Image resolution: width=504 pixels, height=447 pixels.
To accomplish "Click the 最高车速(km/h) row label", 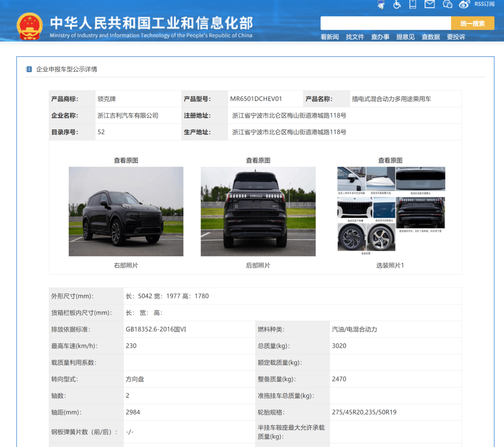I will tap(74, 346).
